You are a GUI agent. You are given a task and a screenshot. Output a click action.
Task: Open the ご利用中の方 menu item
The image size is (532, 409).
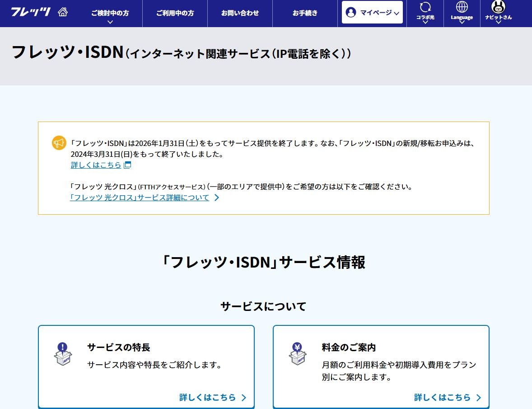175,13
